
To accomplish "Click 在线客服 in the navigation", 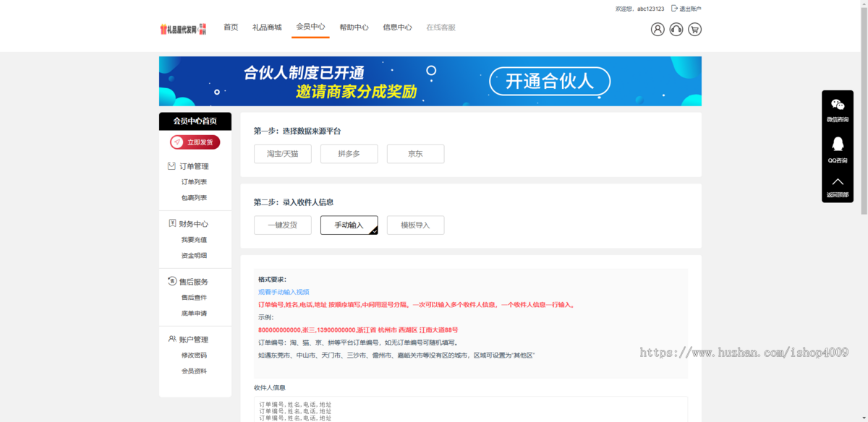I will [441, 27].
